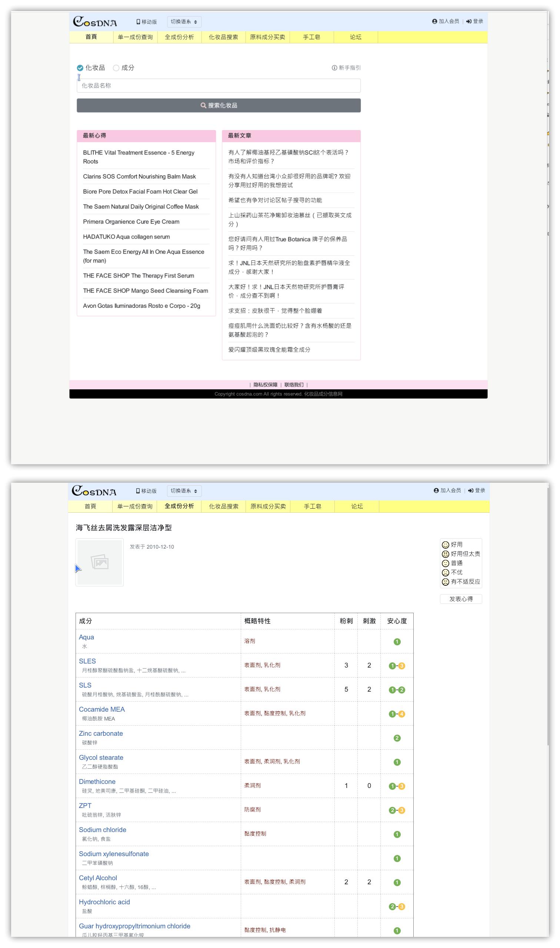Focus the 化妆品名称 search input field
Viewport: 560px width, 948px height.
pos(219,86)
